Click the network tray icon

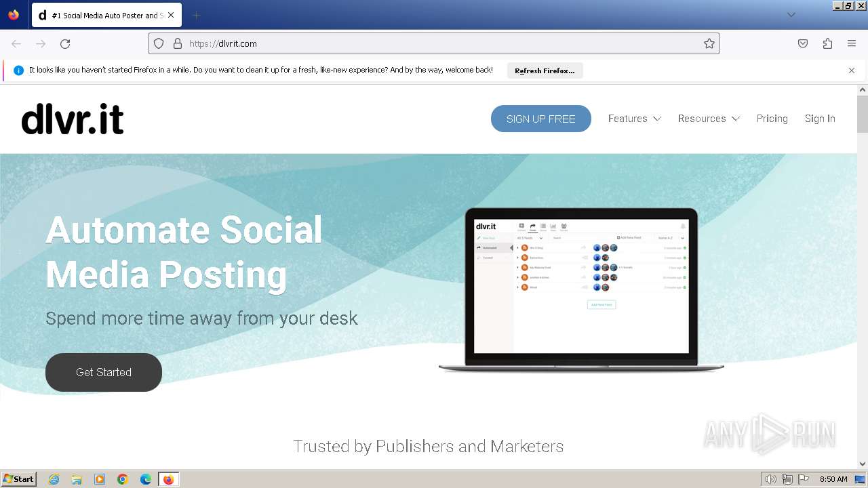(x=787, y=479)
